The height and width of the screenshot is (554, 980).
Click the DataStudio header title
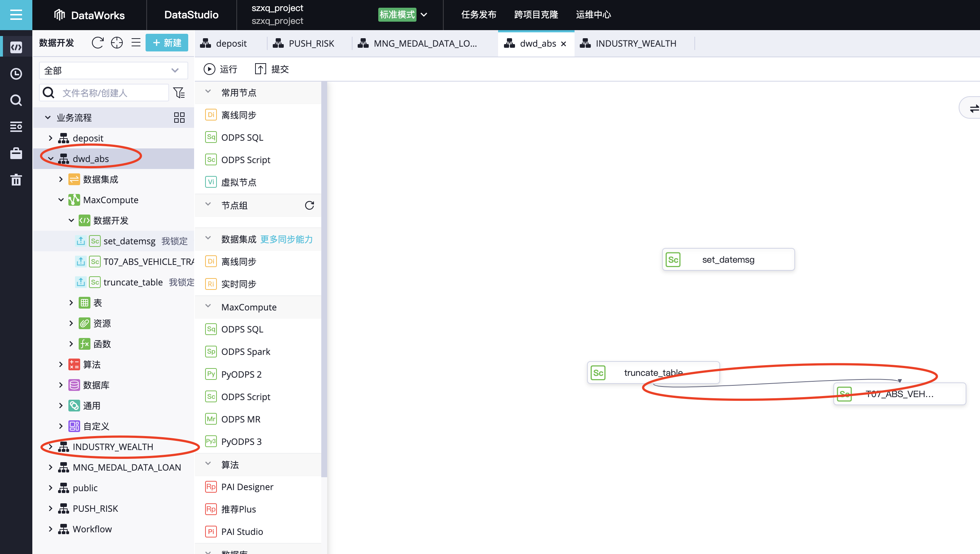(191, 15)
